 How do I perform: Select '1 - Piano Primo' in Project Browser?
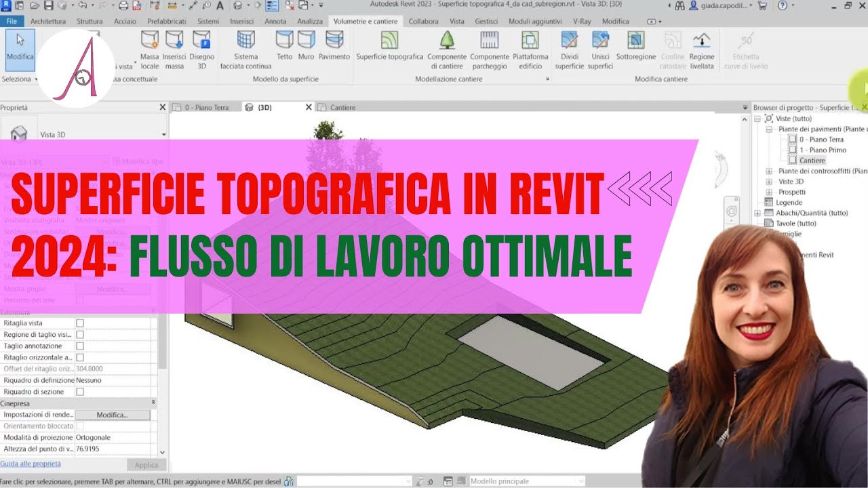[823, 150]
